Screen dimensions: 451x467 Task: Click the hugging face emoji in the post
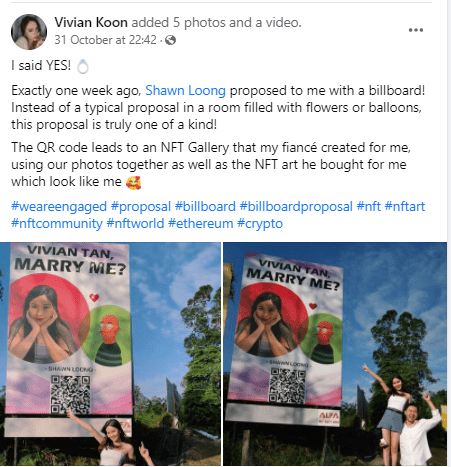pos(133,182)
